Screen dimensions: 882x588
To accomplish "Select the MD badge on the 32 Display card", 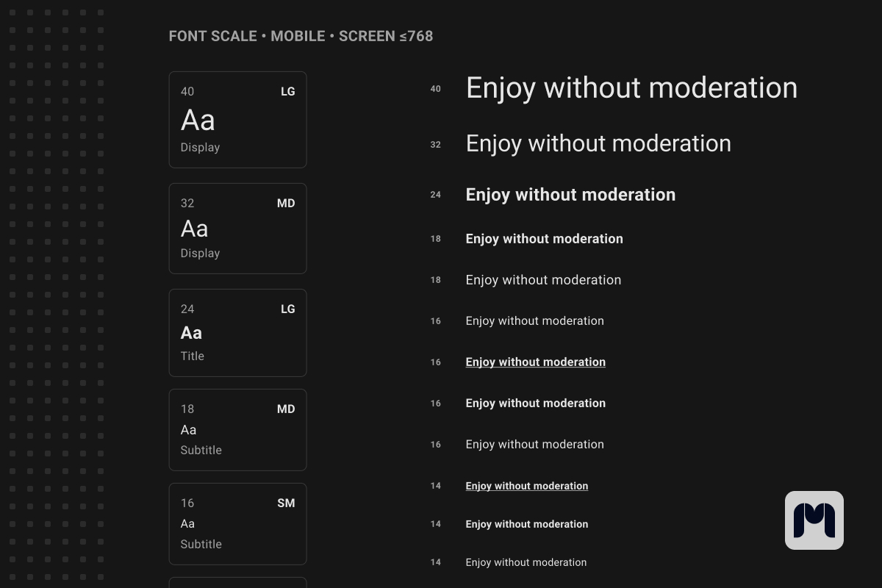I will [287, 203].
